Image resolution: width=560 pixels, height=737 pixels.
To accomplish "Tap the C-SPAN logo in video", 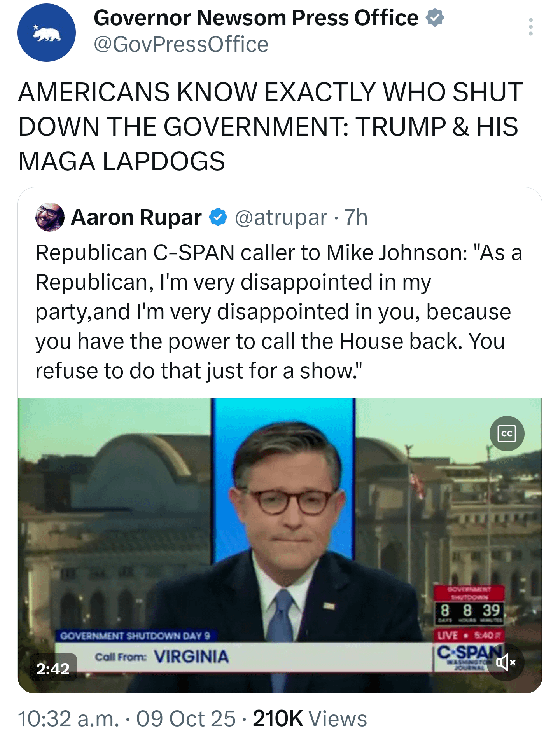I will pos(468,657).
